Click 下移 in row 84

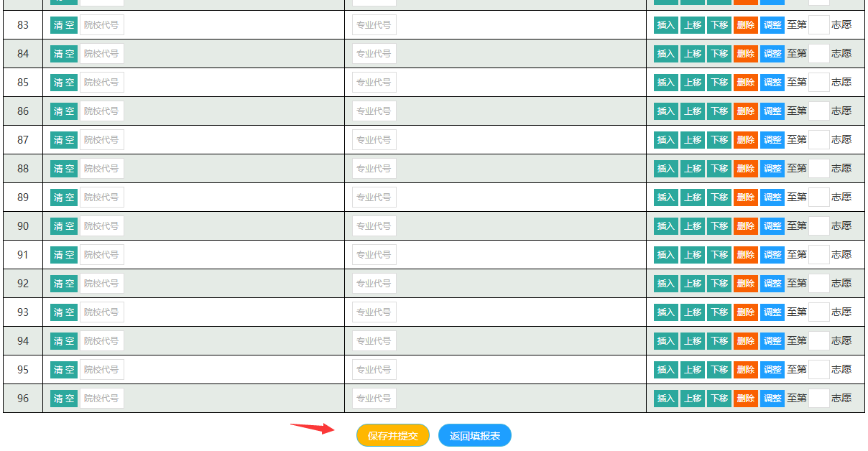[719, 54]
